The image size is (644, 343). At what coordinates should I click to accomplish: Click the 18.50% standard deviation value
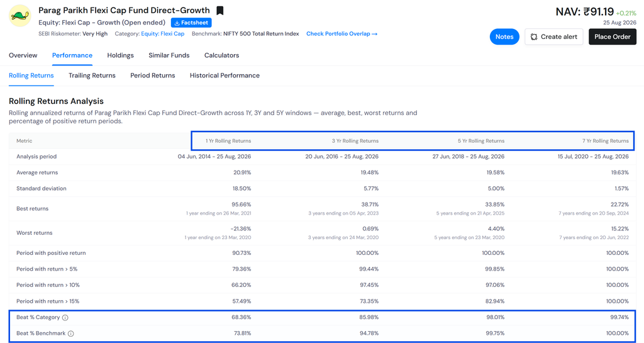point(242,189)
